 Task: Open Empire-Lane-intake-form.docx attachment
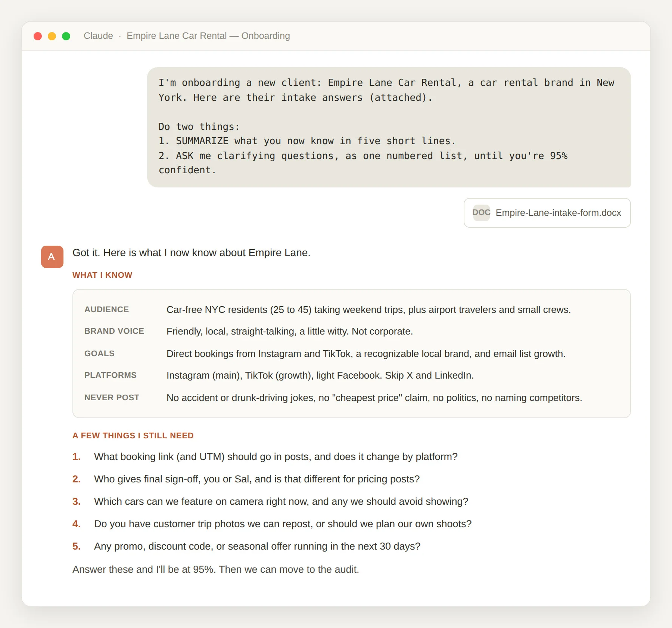[x=547, y=213]
